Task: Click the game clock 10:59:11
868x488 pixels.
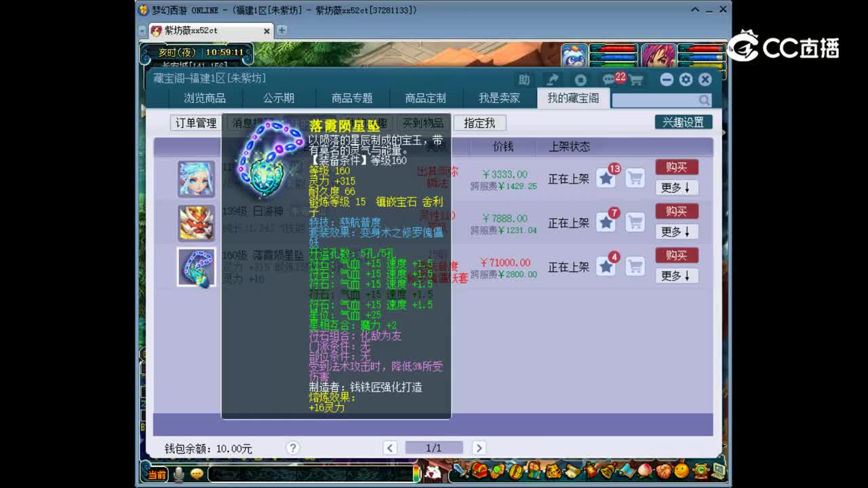Action: (224, 52)
